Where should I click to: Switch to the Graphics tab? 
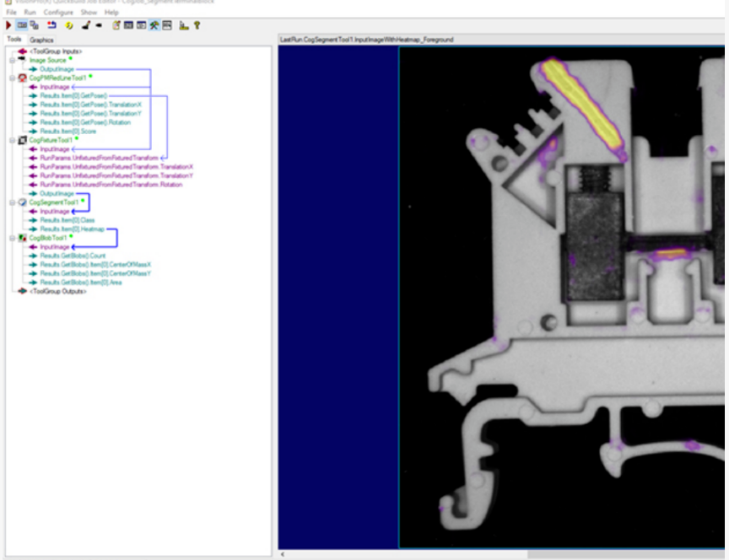tap(41, 40)
